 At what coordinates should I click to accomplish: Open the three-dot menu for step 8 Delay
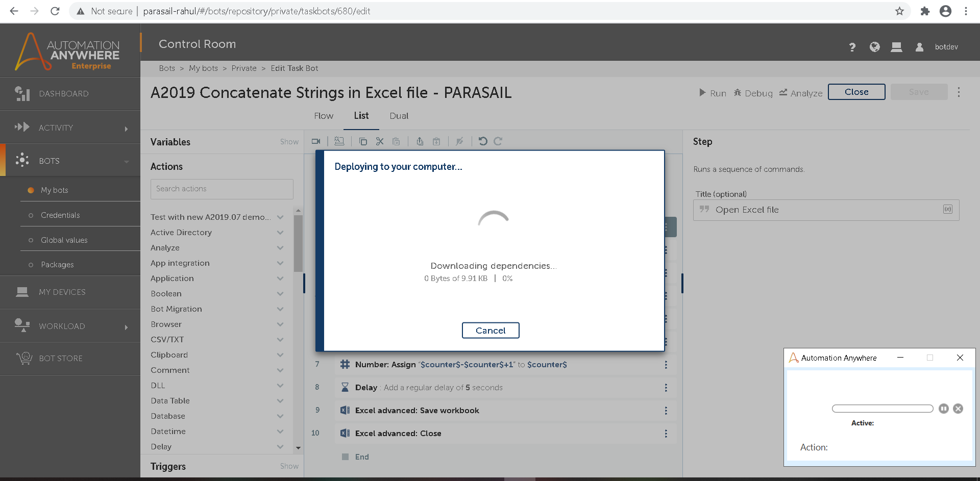[x=666, y=388]
